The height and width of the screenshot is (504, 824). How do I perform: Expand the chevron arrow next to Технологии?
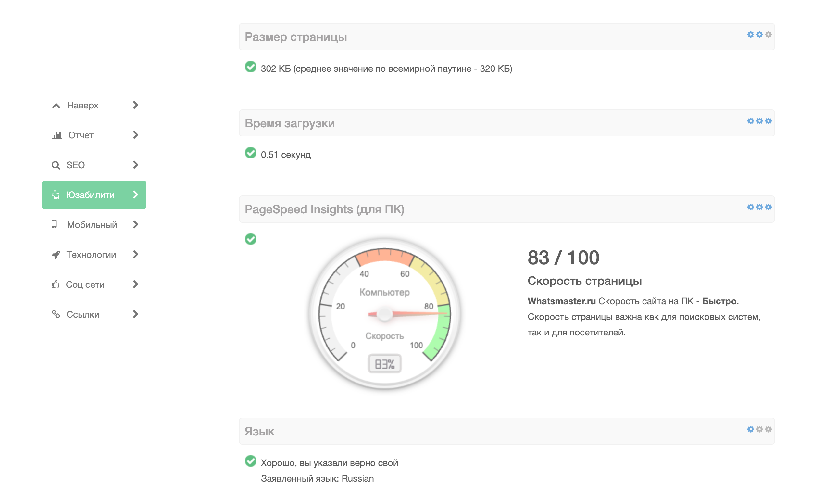click(135, 255)
